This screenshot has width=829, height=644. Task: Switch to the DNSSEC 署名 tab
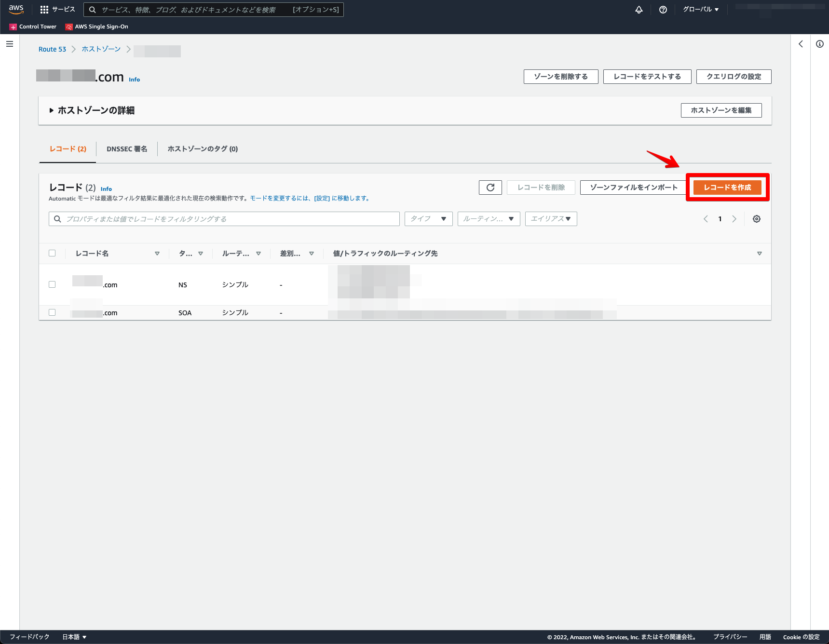[127, 149]
